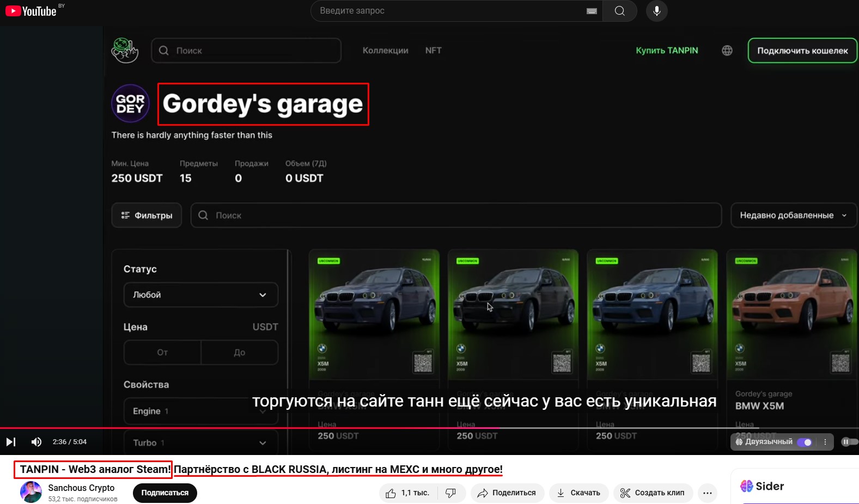859x504 pixels.
Task: Expand the Turbo property dropdown
Action: click(201, 442)
